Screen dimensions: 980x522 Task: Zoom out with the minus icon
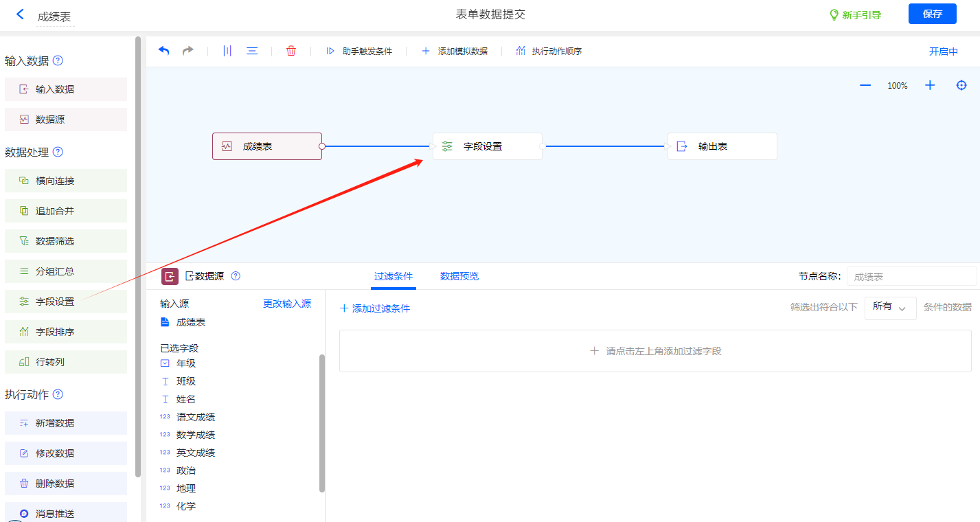pos(865,85)
